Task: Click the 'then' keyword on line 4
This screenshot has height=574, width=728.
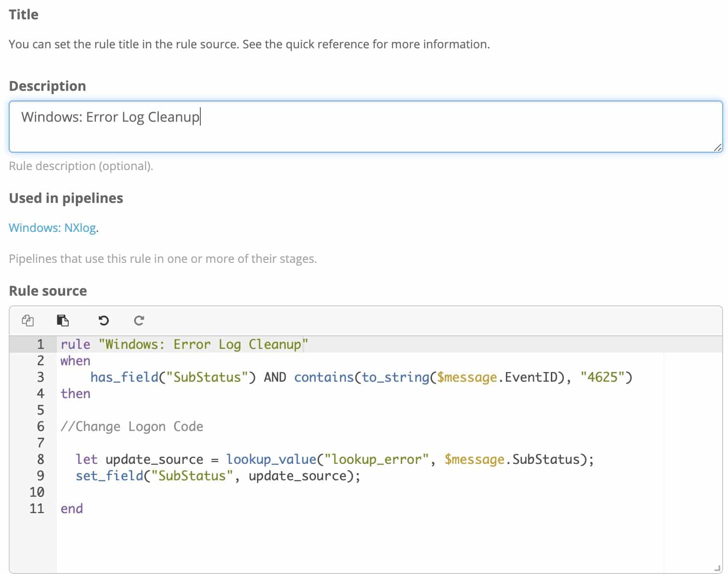Action: [75, 394]
